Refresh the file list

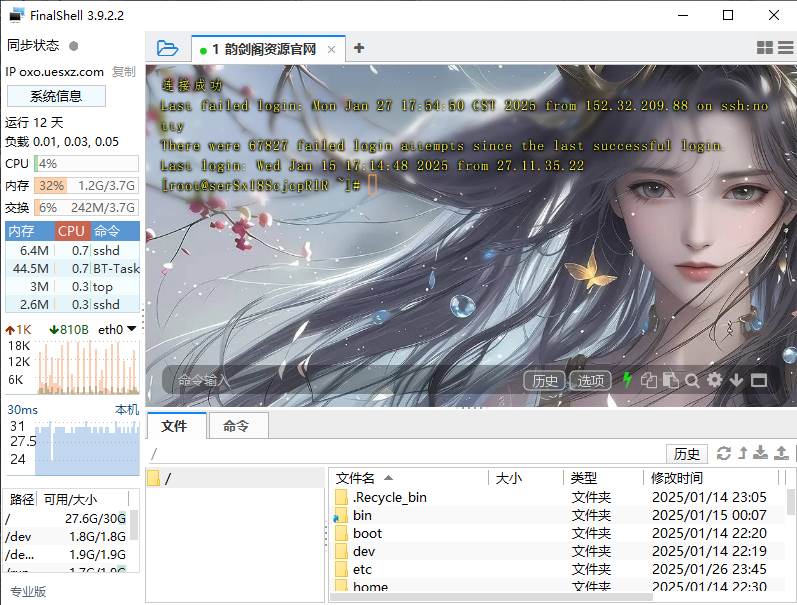[724, 453]
